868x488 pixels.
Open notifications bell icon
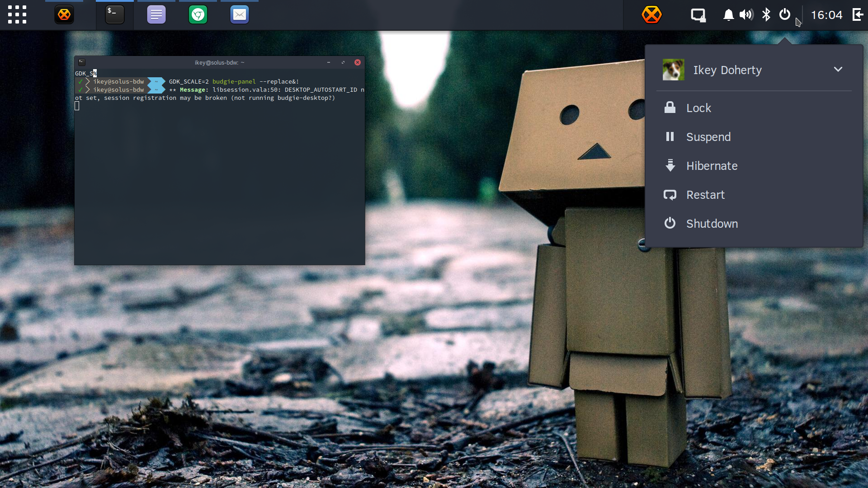tap(728, 15)
